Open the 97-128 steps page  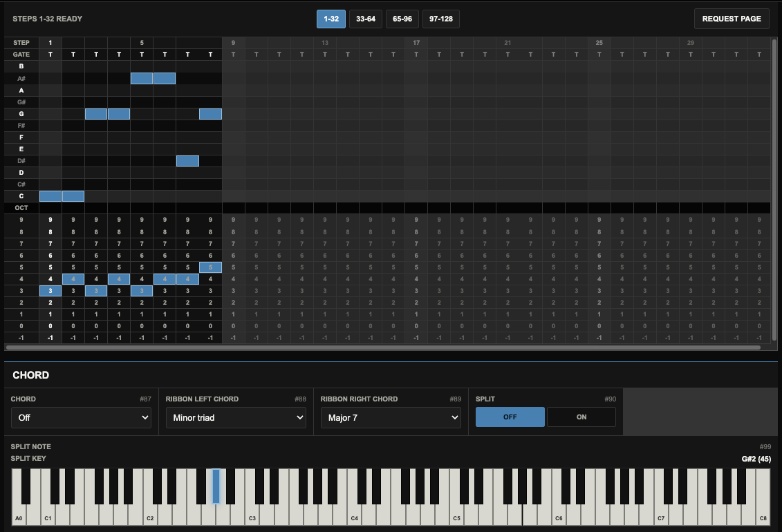441,19
